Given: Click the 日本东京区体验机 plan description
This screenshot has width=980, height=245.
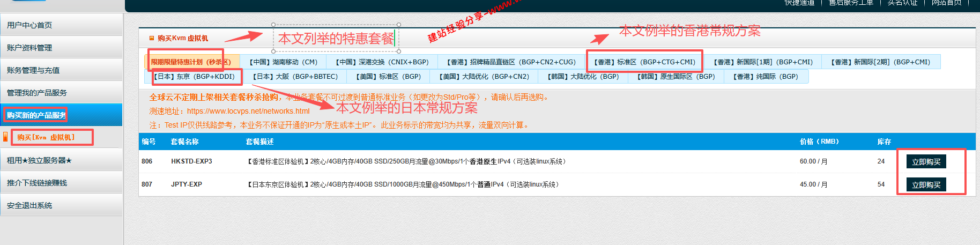Looking at the screenshot, I should point(403,184).
